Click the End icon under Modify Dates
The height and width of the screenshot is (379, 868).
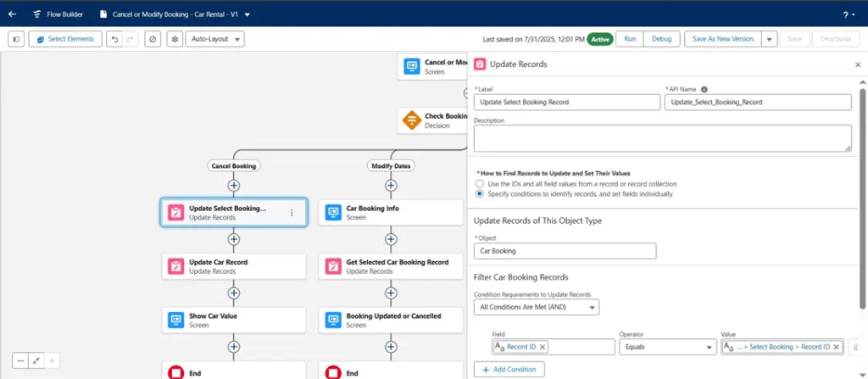click(332, 372)
